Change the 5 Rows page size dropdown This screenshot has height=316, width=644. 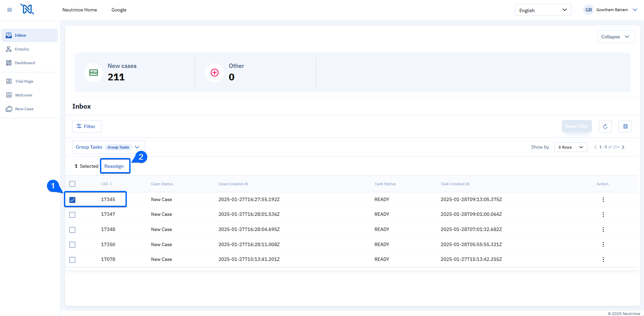click(x=570, y=147)
